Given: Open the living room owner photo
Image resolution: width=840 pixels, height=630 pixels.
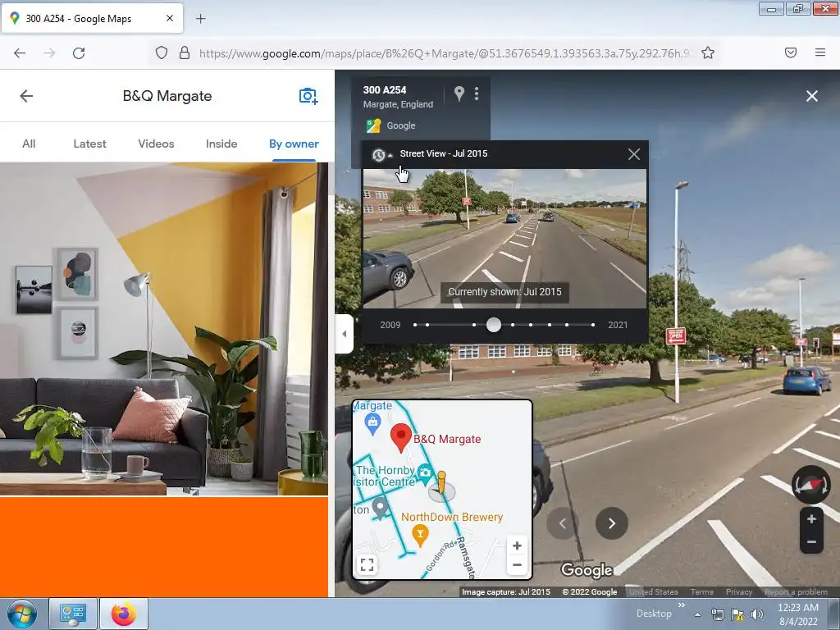Looking at the screenshot, I should (x=164, y=329).
